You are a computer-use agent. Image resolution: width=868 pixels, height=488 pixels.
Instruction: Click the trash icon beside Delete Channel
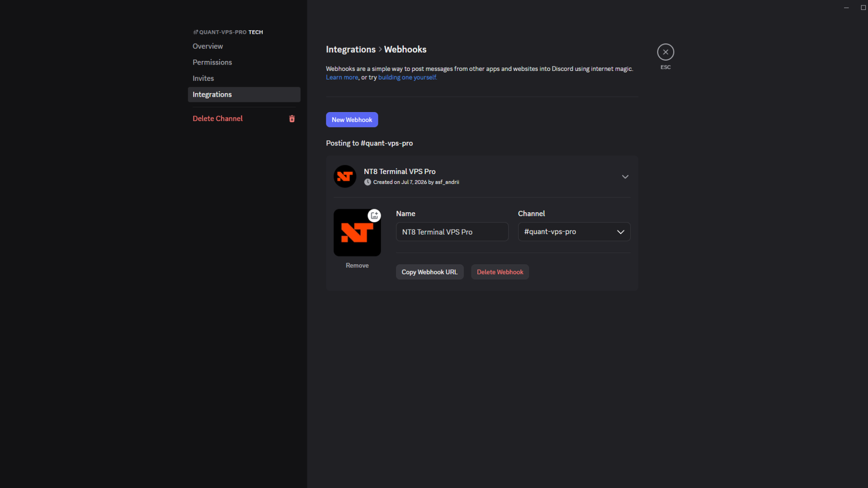(292, 119)
